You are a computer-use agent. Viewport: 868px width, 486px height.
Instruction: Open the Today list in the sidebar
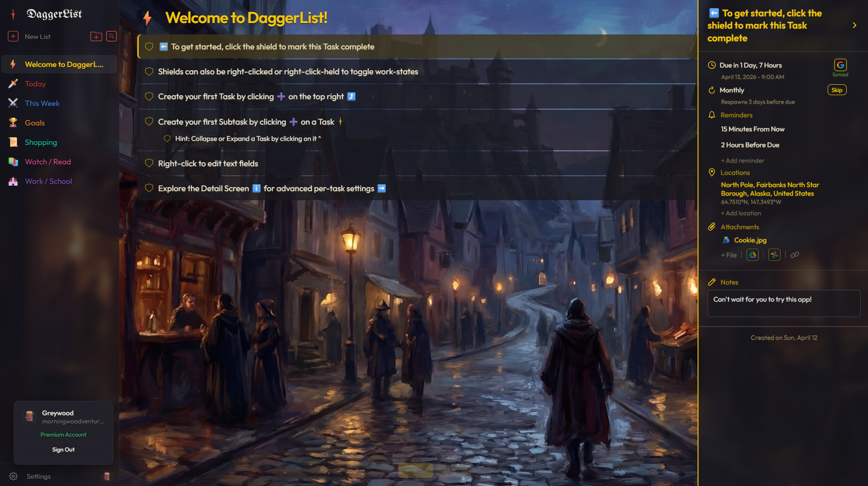35,84
